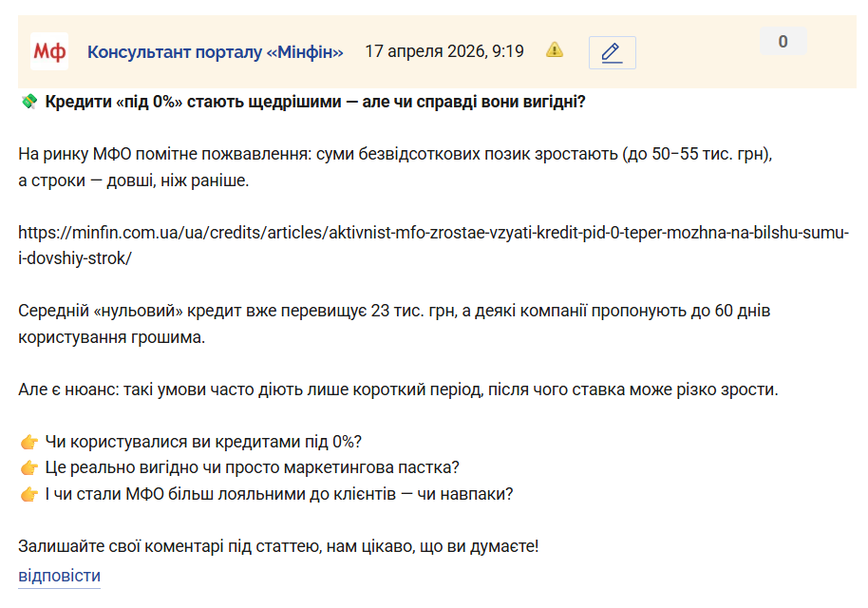
Task: Click the pointing-hand emoji before «Це реально вигідно»
Action: click(28, 467)
